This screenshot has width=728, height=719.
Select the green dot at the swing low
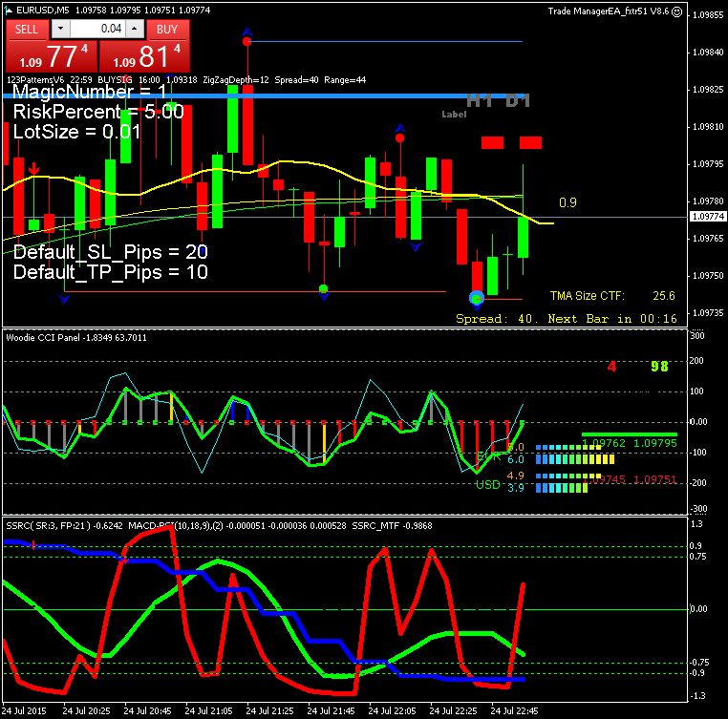tap(324, 288)
